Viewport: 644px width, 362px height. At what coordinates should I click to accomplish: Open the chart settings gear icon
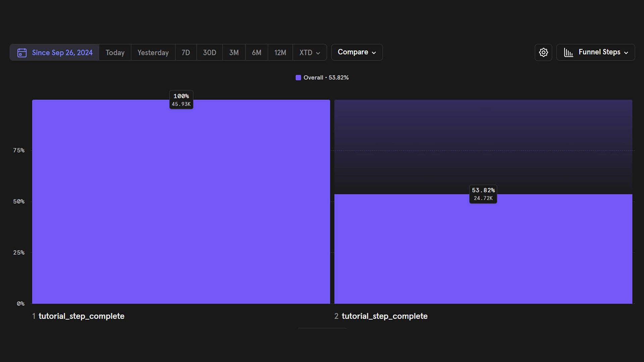(x=543, y=52)
